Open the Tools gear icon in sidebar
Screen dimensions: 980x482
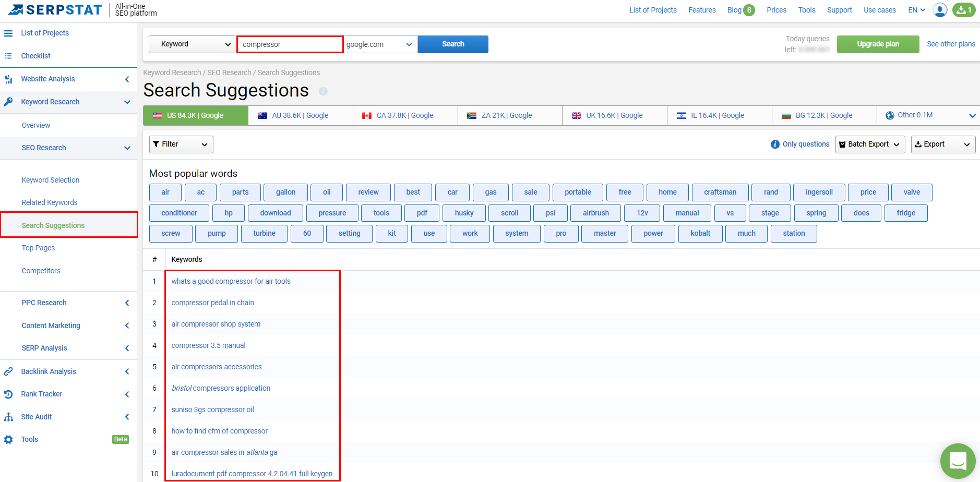pos(8,439)
